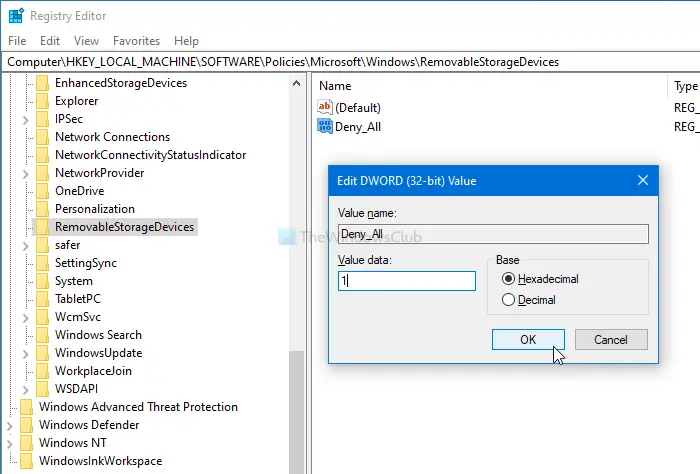The width and height of the screenshot is (700, 474).
Task: Open the File menu
Action: pos(17,41)
